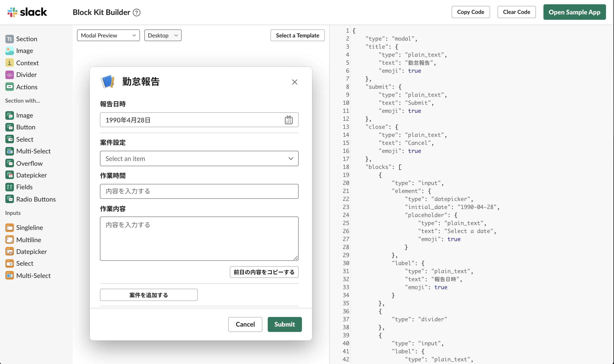
Task: Expand the Desktop view dropdown
Action: (163, 35)
